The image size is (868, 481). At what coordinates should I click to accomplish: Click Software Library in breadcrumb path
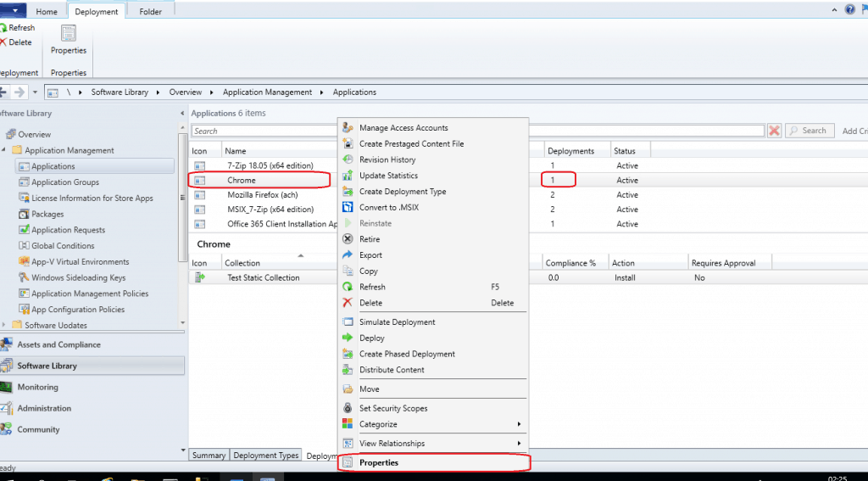[x=120, y=92]
